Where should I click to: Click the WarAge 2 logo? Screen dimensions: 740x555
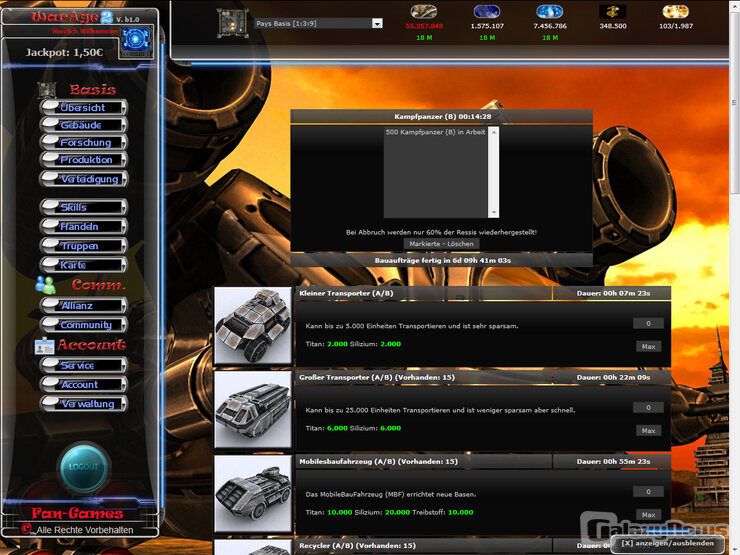point(72,17)
